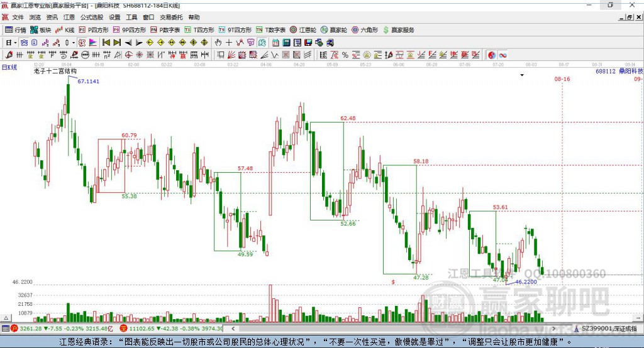This screenshot has height=348, width=644.
Task: Open the 板块 sector view
Action: pyautogui.click(x=40, y=30)
